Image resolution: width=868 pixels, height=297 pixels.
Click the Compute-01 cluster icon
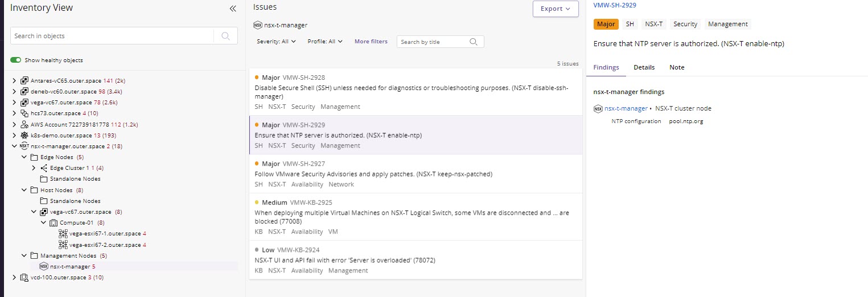click(54, 223)
